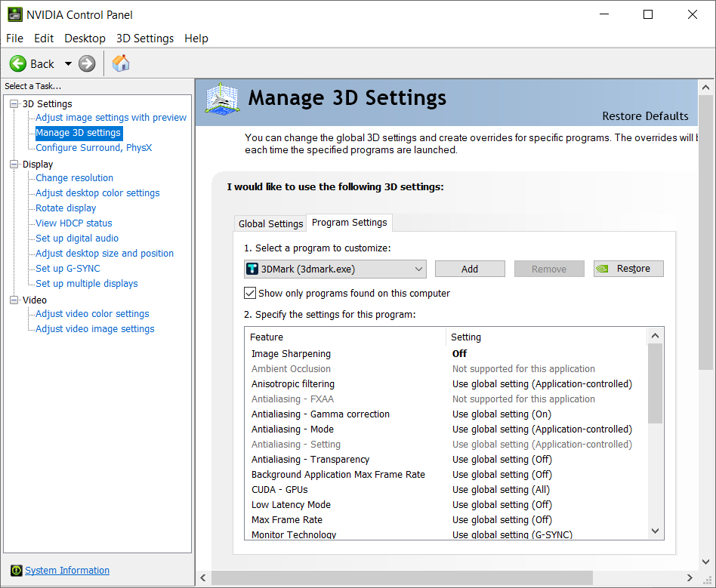Open the 3DMark program selection dropdown
Screen dimensions: 716x588
[419, 269]
